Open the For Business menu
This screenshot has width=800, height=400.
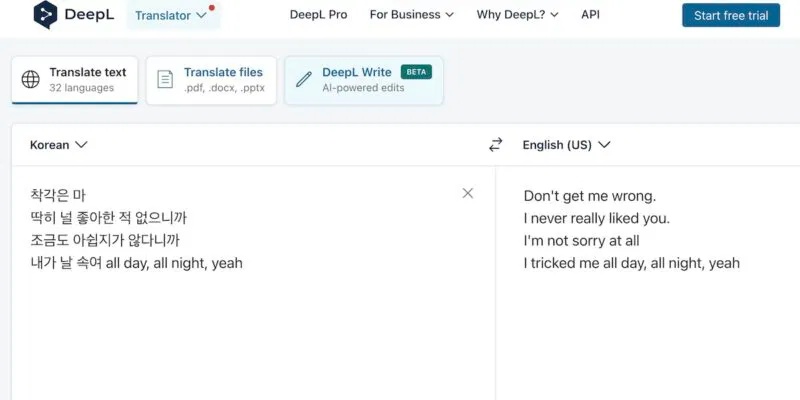[x=411, y=15]
